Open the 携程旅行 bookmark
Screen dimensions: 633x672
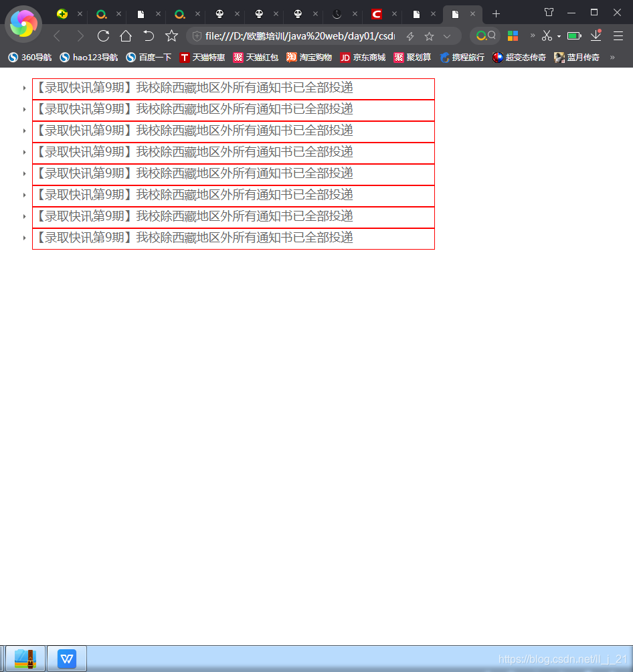point(462,58)
